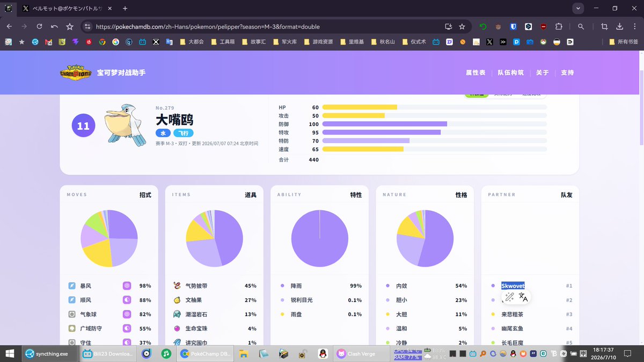Viewport: 644px width, 362px height.
Task: Click the browser address bar URL
Action: coord(208,26)
